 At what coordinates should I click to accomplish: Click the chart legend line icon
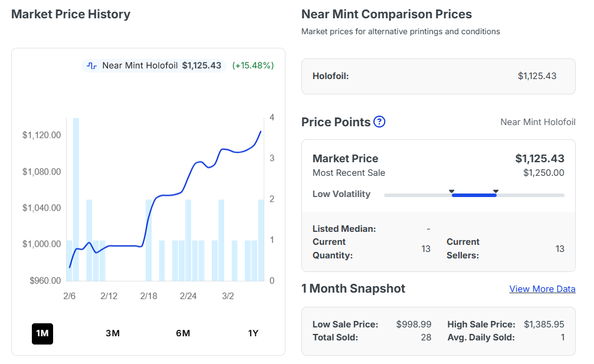point(92,65)
